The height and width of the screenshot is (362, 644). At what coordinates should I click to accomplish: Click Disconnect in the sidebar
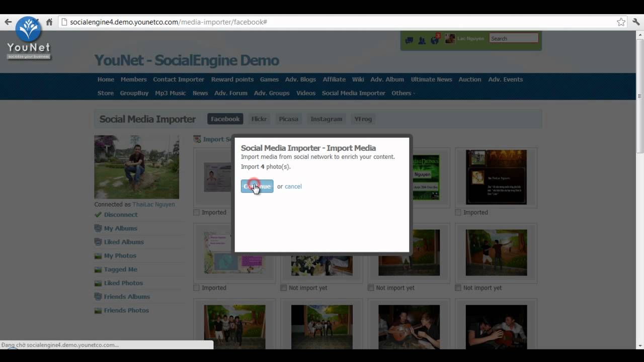[121, 215]
